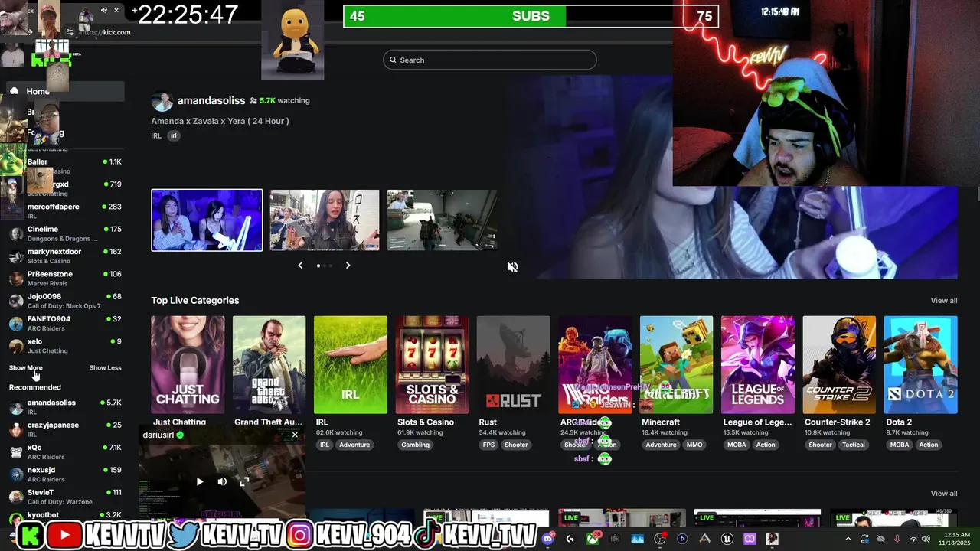This screenshot has height=551, width=980.
Task: Click the MMO tag under Minecraft
Action: click(694, 445)
